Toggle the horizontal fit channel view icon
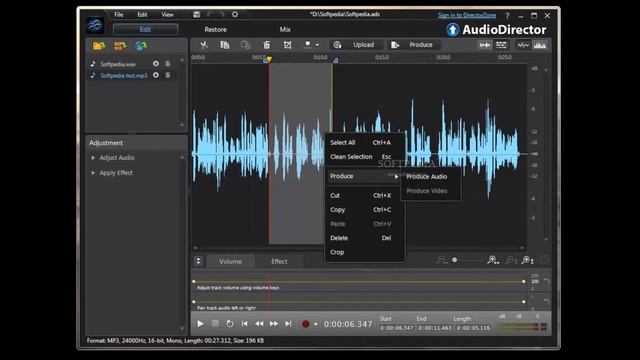 485,45
